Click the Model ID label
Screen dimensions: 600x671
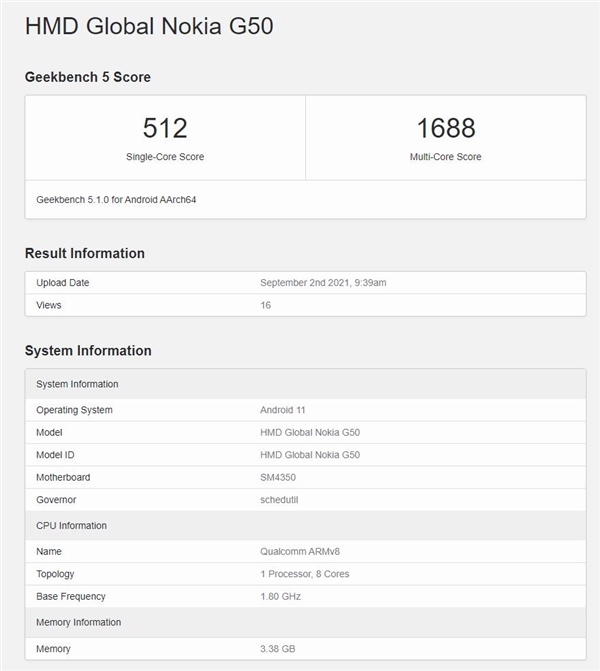(55, 455)
